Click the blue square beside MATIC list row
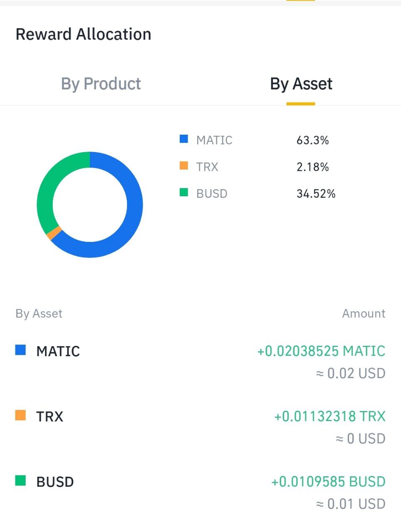401x532 pixels. [20, 350]
